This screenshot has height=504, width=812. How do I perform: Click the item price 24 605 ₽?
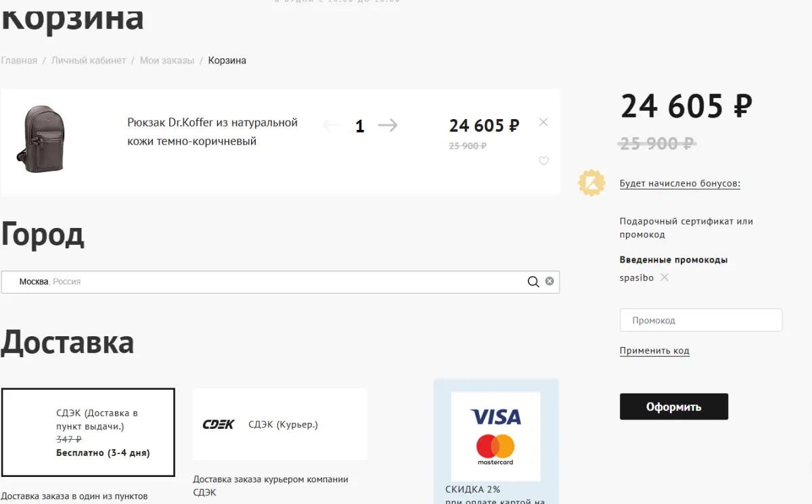pos(484,125)
